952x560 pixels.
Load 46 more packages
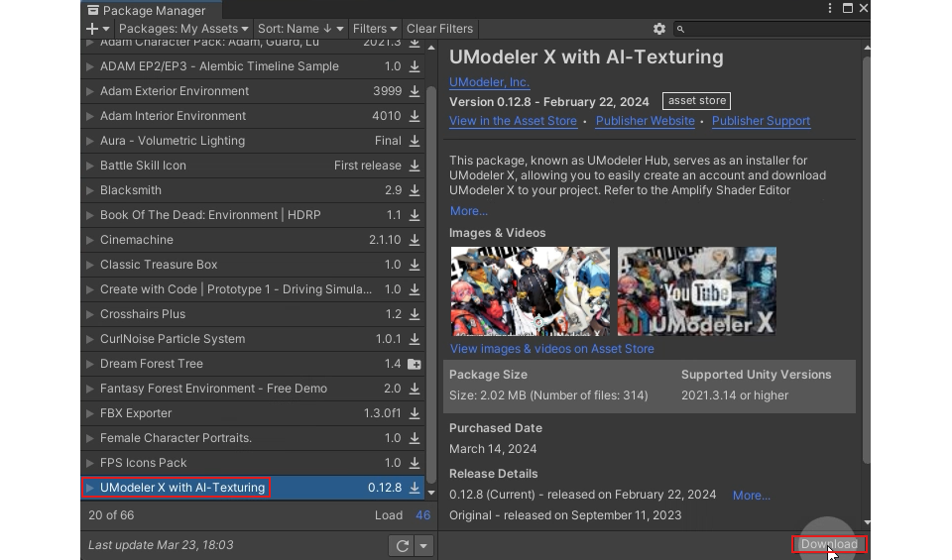(x=422, y=515)
